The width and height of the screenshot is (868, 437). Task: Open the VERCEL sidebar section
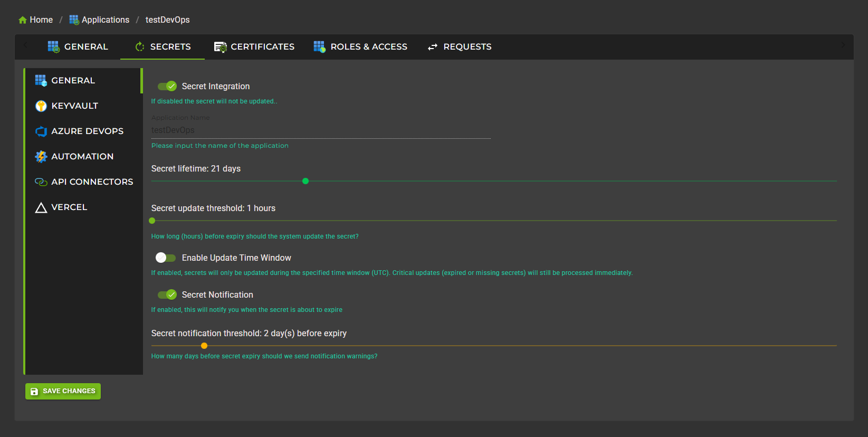[x=83, y=207]
